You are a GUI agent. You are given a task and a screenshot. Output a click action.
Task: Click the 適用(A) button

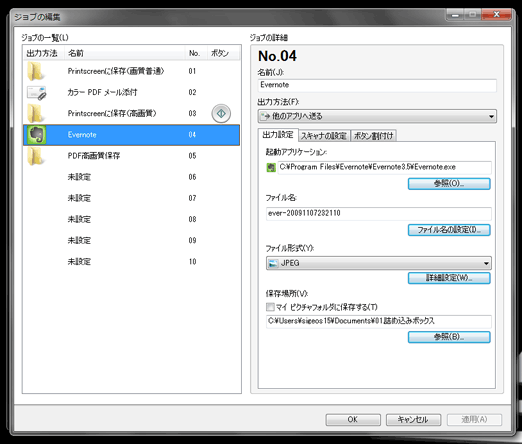474,420
